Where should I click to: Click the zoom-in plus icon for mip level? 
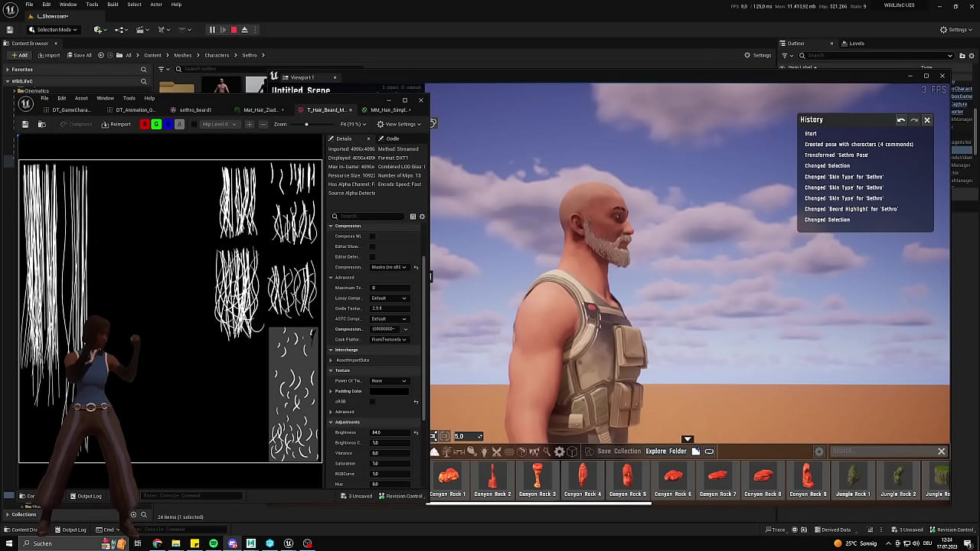(249, 124)
